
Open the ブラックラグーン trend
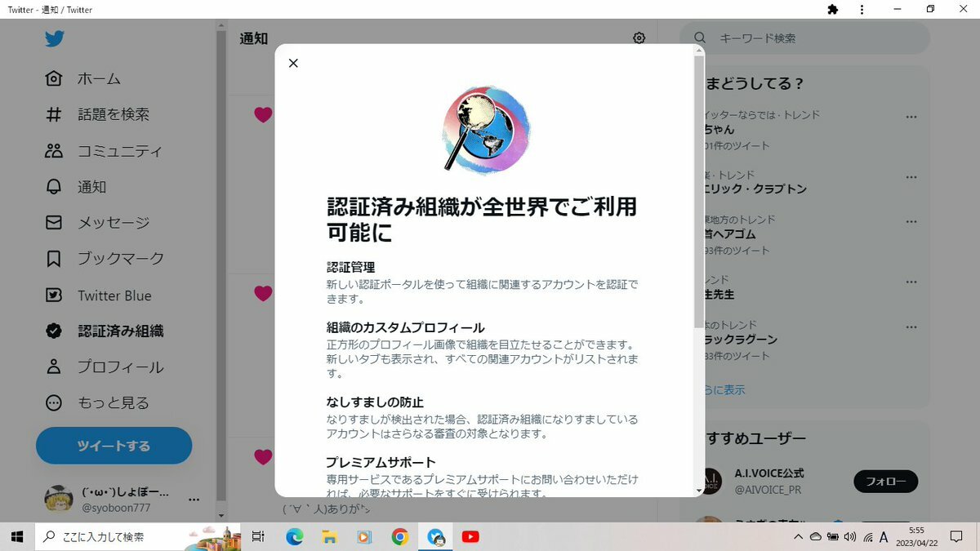point(741,340)
